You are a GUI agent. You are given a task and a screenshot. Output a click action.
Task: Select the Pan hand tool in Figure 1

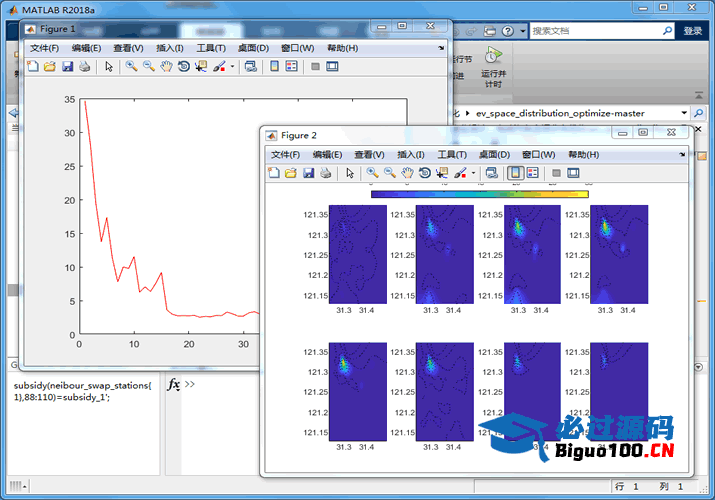tap(166, 67)
